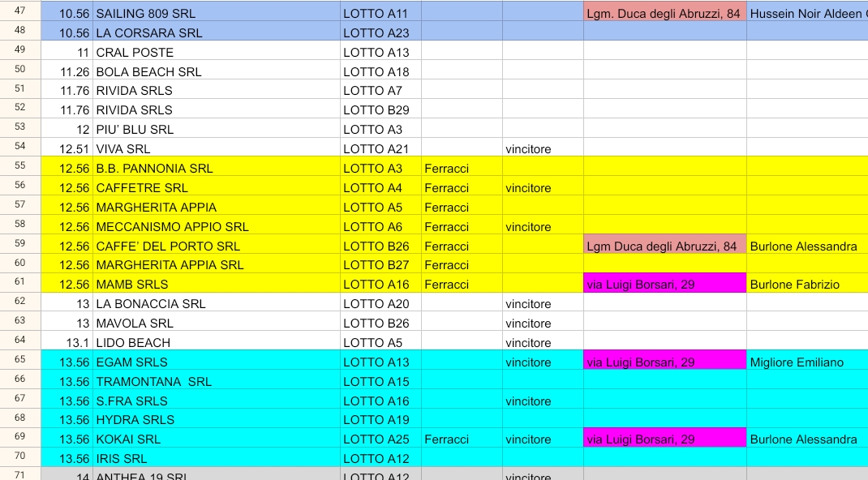Select the LOTTO A25 cell
The width and height of the screenshot is (868, 480).
tap(380, 439)
